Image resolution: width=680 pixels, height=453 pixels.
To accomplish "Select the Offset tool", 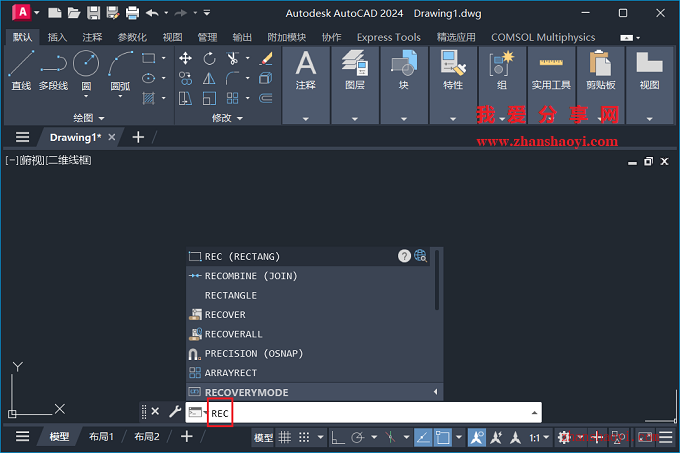I will (x=266, y=98).
